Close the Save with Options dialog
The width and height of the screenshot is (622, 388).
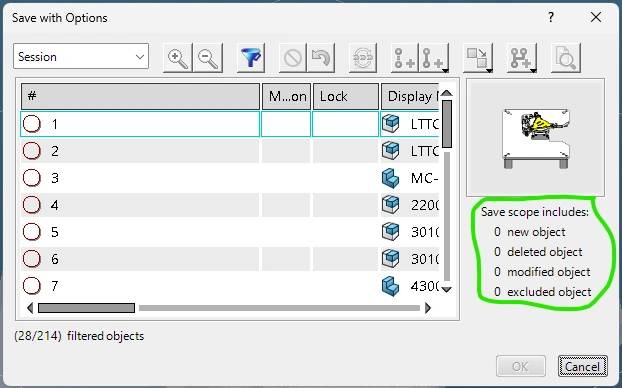[596, 17]
